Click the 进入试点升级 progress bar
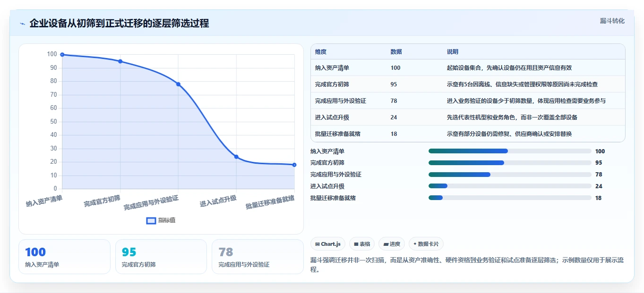 510,186
